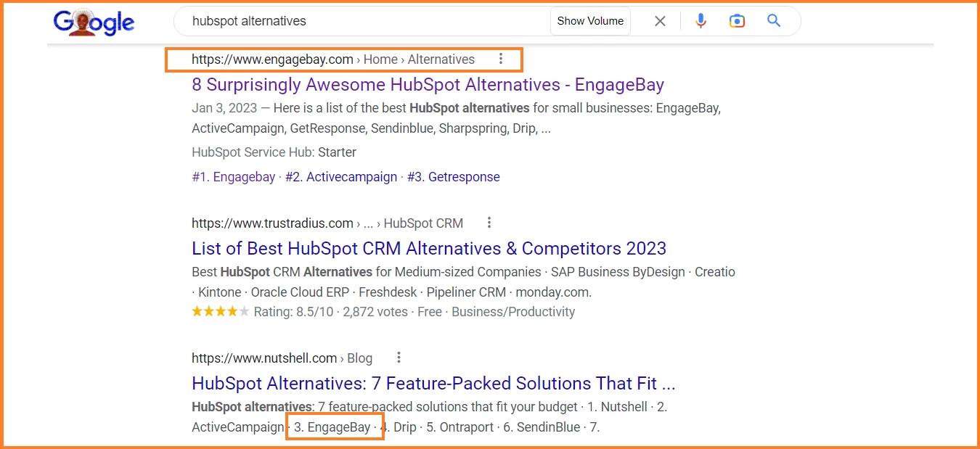Image resolution: width=980 pixels, height=449 pixels.
Task: Click the https://www.trustradius.com URL breadcrumb
Action: coord(272,223)
